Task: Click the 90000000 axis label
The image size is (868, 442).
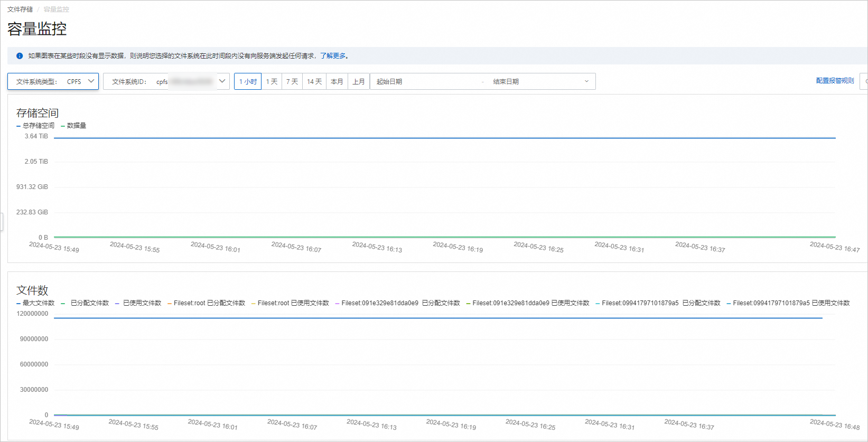Action: click(34, 339)
